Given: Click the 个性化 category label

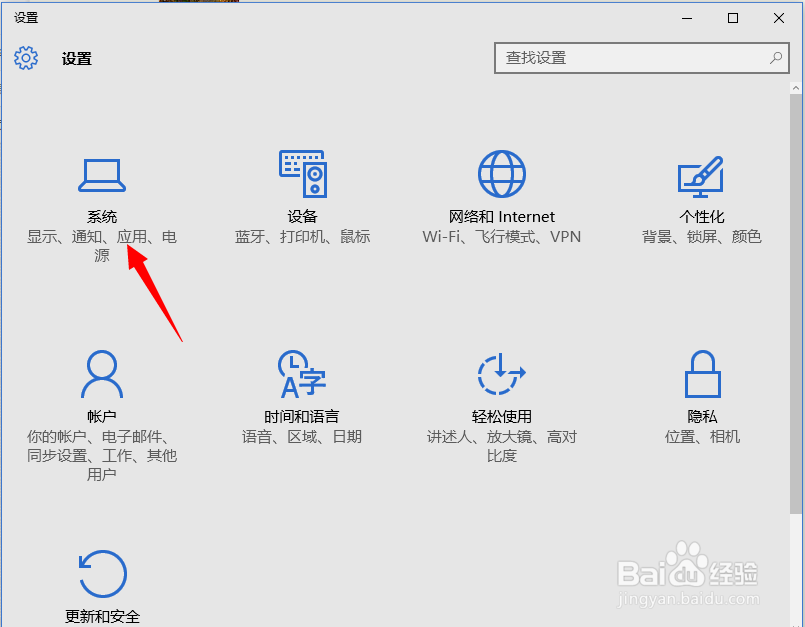Looking at the screenshot, I should (702, 217).
